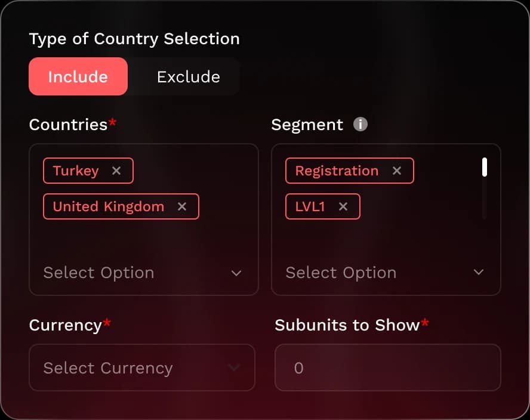530x420 pixels.
Task: Switch country selection to Exclude
Action: [x=188, y=76]
